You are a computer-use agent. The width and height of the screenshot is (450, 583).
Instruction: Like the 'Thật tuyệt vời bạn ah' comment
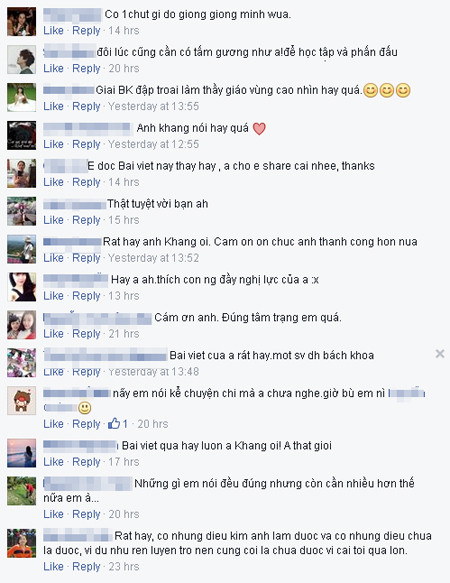click(53, 220)
